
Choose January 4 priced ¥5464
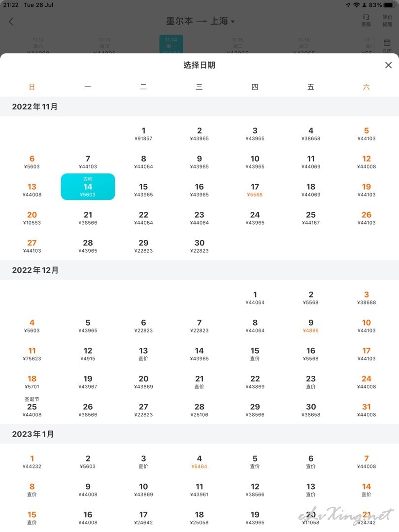199,462
